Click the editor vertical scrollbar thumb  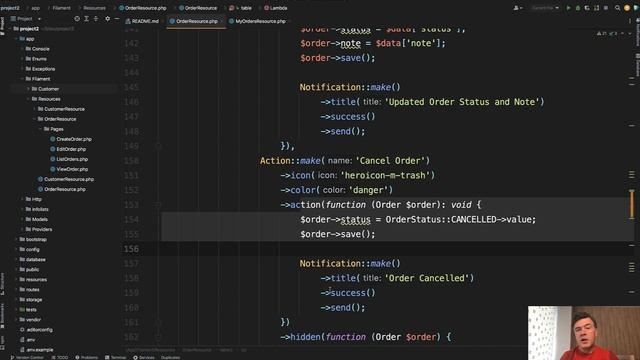coord(631,204)
